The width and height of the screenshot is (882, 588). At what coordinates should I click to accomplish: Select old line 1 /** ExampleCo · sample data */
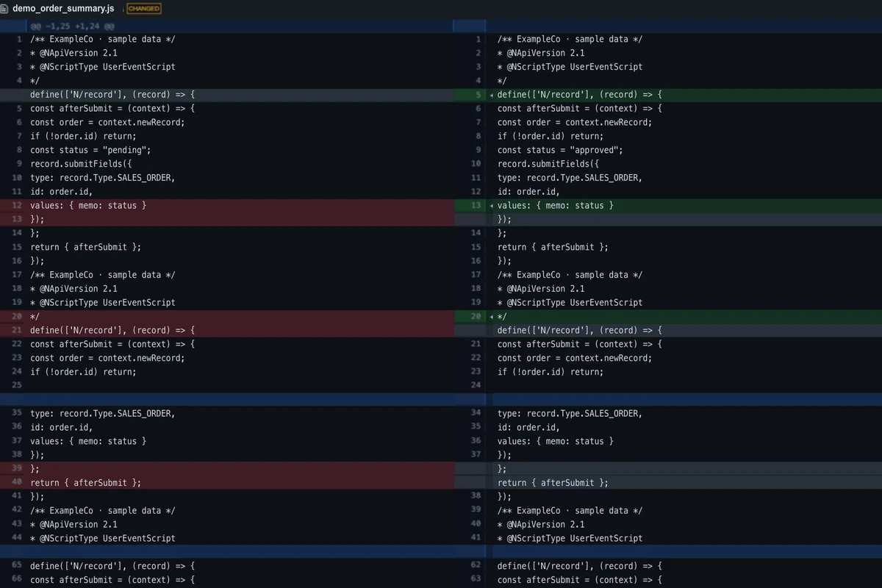[102, 39]
